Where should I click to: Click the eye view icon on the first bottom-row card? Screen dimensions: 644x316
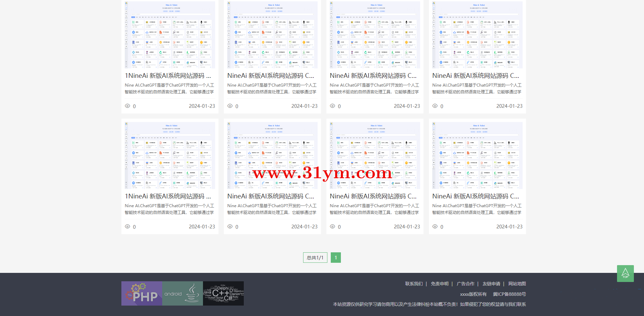[x=127, y=226]
